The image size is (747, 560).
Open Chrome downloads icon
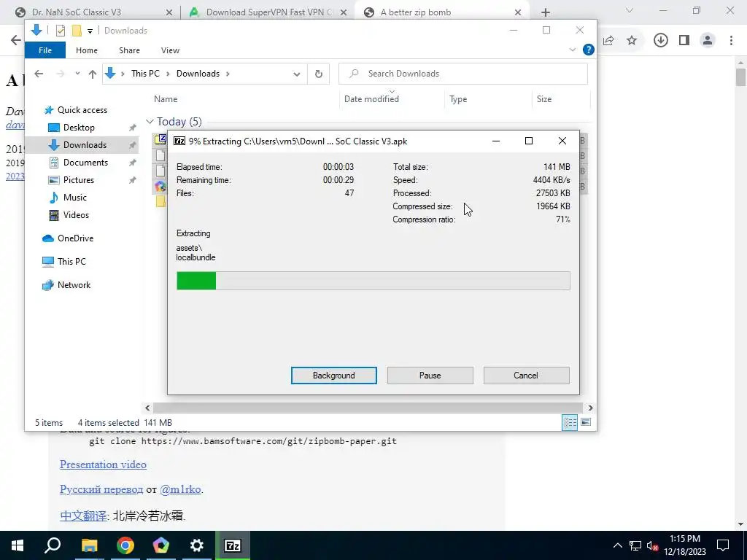(x=660, y=41)
